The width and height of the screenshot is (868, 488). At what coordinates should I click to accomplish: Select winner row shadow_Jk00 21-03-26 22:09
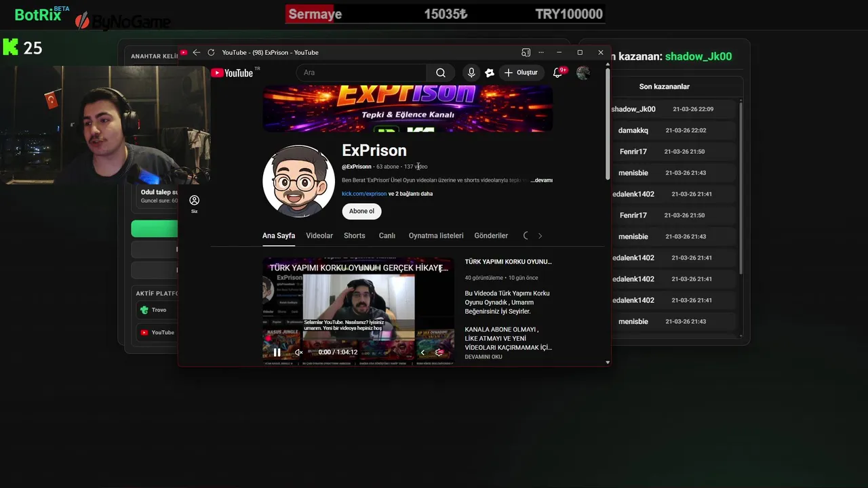tap(673, 109)
